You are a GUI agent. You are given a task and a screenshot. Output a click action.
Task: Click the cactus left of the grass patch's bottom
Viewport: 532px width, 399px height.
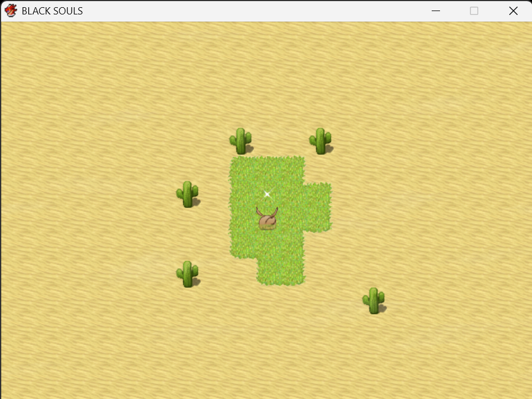coord(188,274)
